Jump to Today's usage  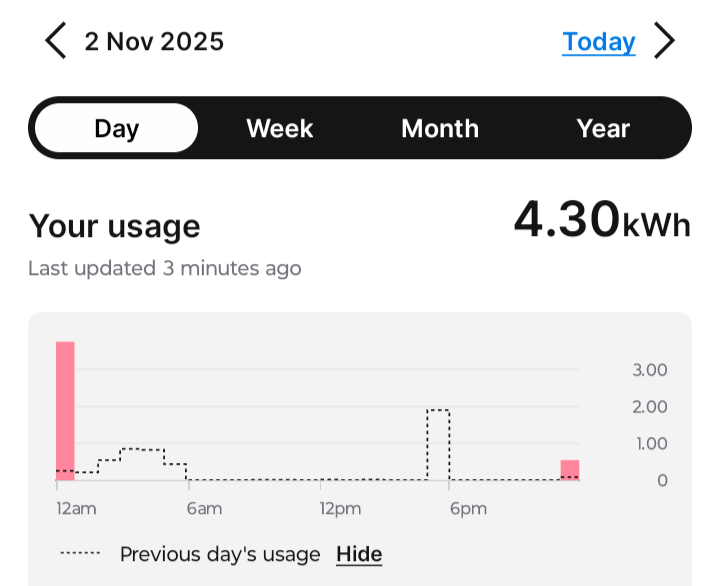tap(598, 41)
